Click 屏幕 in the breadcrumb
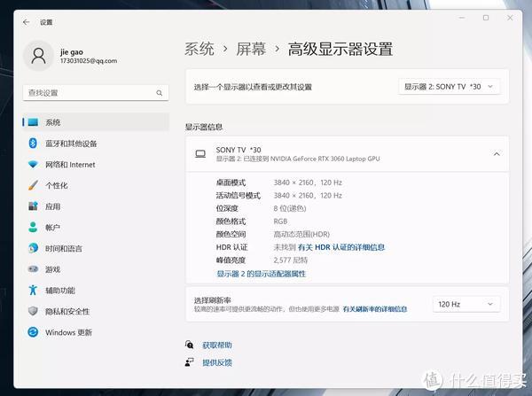Screen dimensions: 532x396 (x=251, y=49)
